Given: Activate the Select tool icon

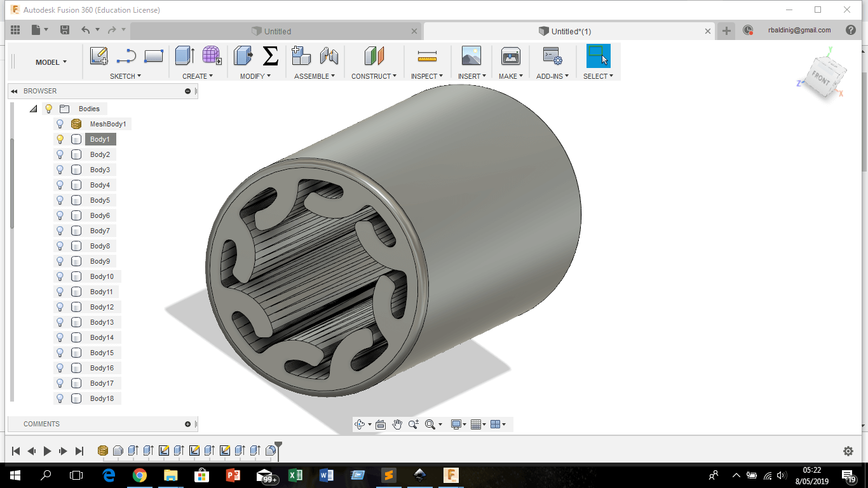Looking at the screenshot, I should pyautogui.click(x=598, y=56).
